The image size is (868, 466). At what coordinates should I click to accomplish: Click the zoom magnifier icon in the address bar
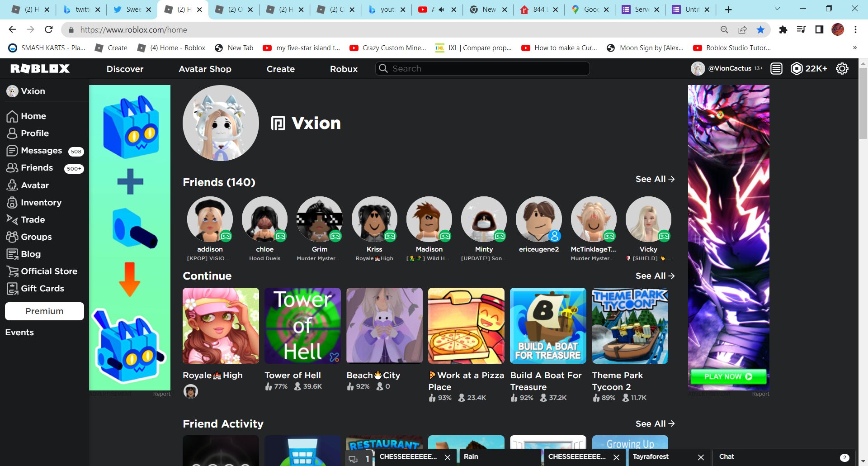coord(724,29)
